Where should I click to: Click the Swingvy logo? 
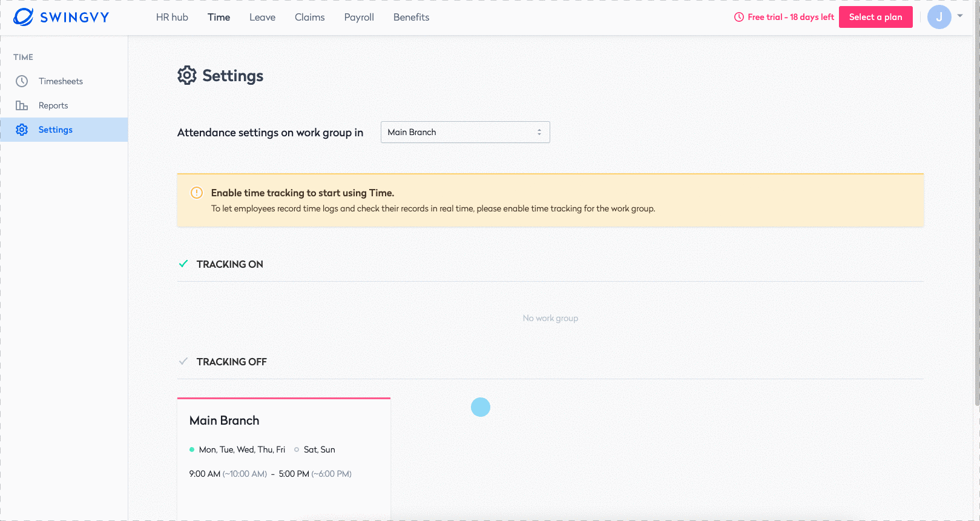(61, 17)
